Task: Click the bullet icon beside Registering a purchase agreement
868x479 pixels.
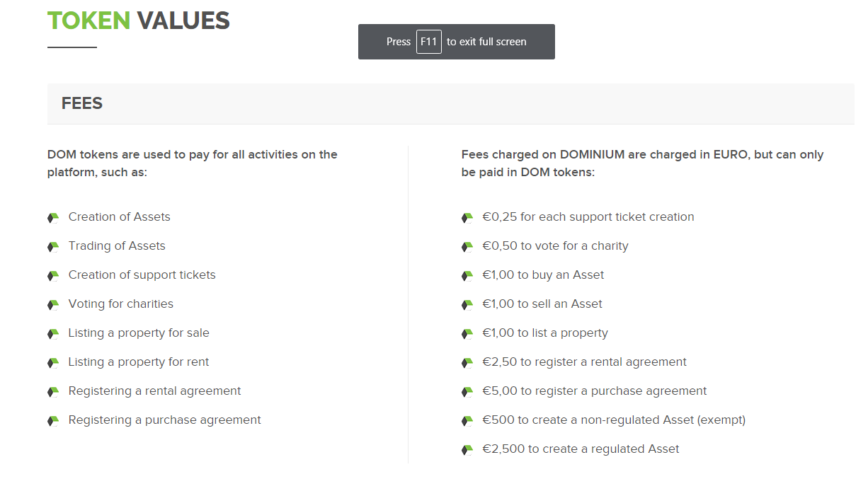Action: click(53, 421)
